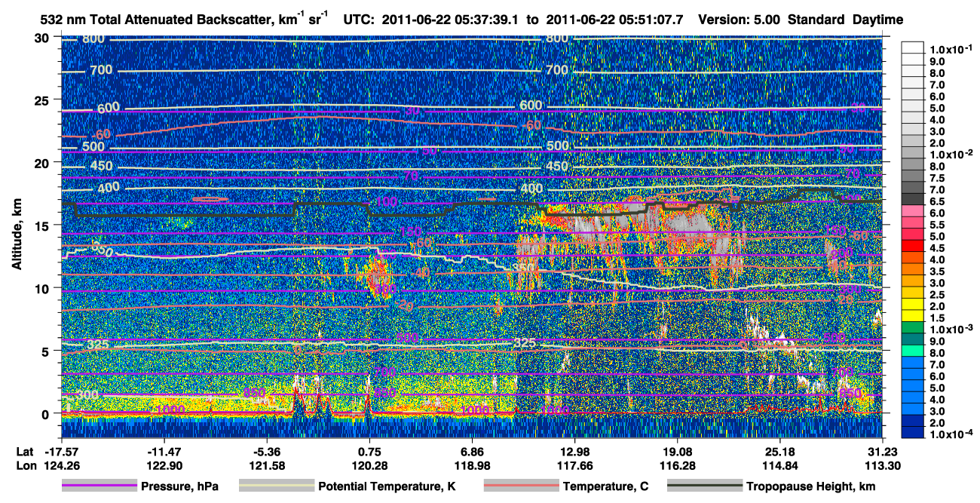Click the latitude value '19.08'
Screen dimensions: 980x503
click(x=678, y=451)
